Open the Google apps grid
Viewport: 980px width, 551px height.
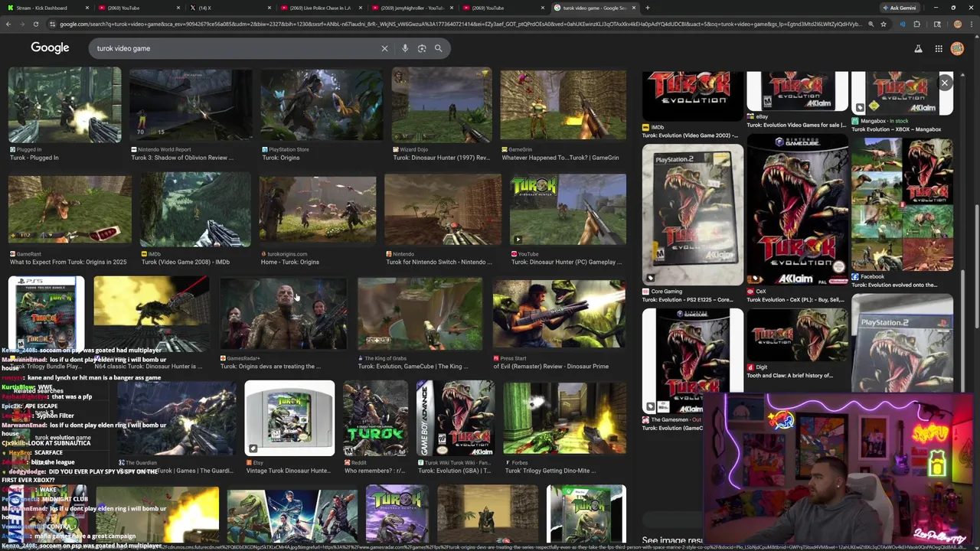tap(939, 48)
